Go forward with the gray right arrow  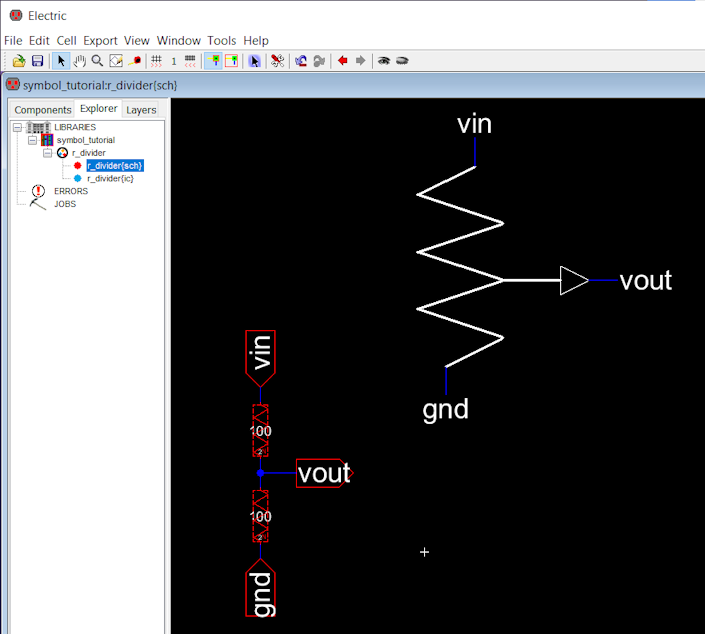pyautogui.click(x=361, y=61)
